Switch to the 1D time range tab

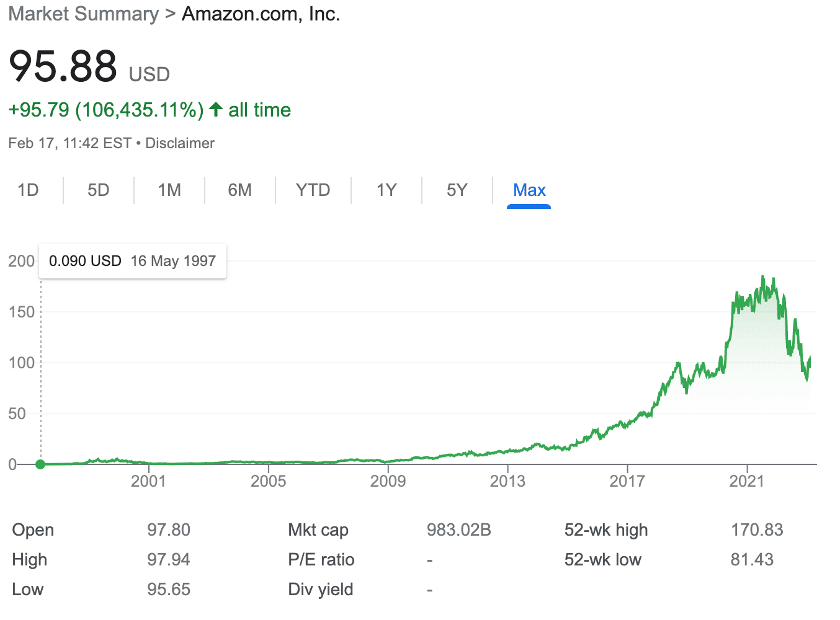[x=29, y=190]
